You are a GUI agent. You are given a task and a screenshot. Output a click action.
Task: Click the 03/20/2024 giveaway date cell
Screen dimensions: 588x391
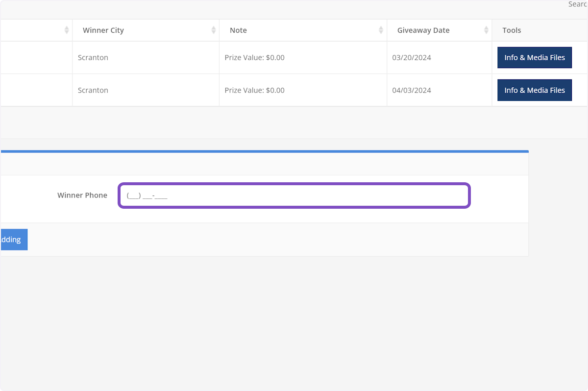(x=412, y=58)
